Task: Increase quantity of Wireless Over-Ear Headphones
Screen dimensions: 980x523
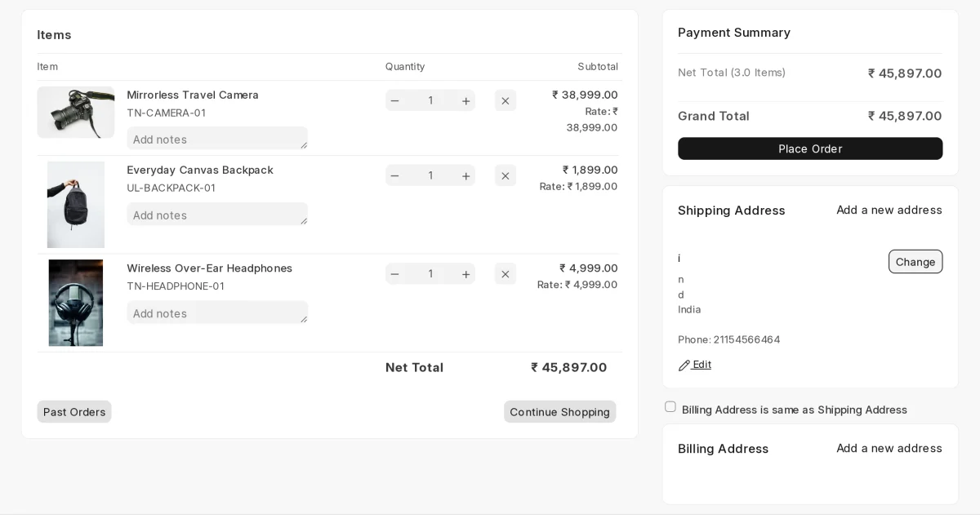Action: pyautogui.click(x=465, y=274)
